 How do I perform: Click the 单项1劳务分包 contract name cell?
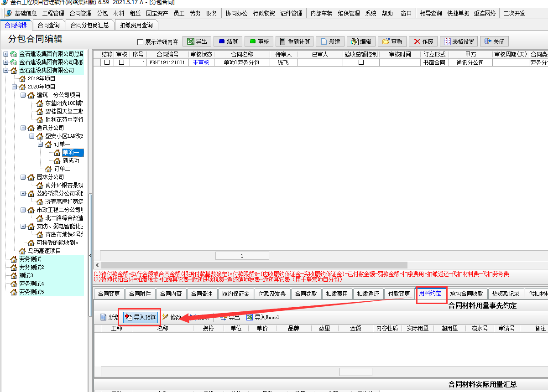(x=241, y=62)
